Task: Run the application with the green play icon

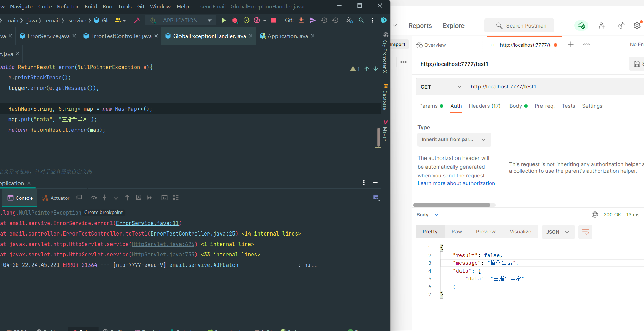Action: tap(223, 21)
